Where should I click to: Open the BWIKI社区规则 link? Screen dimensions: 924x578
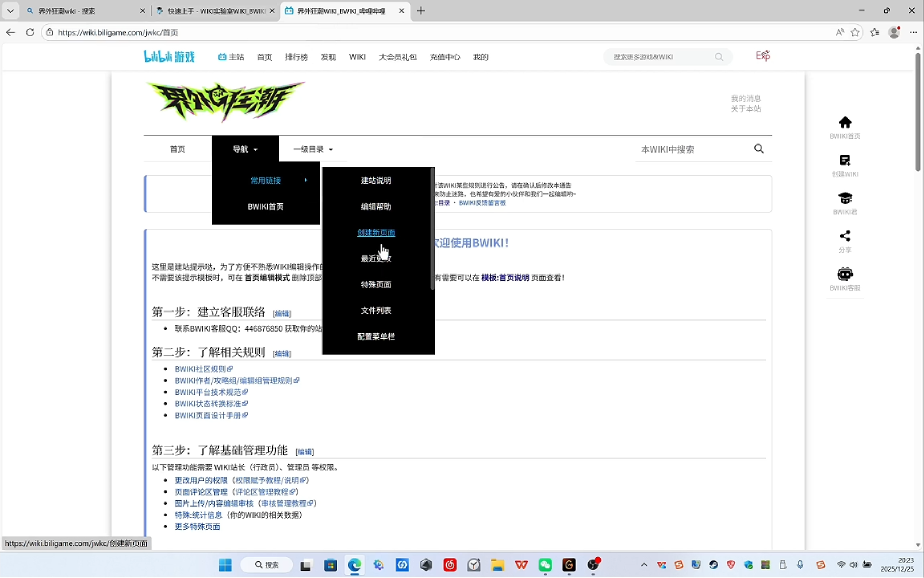200,369
